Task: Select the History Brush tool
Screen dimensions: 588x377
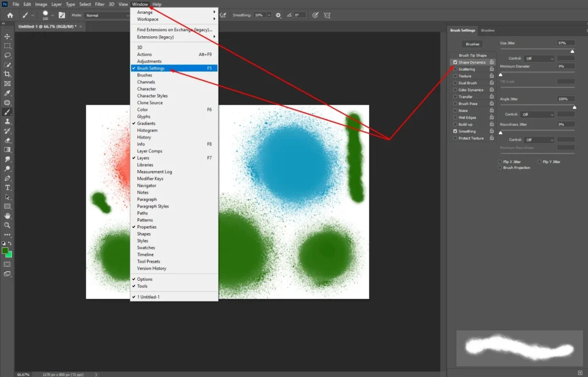Action: [x=7, y=130]
